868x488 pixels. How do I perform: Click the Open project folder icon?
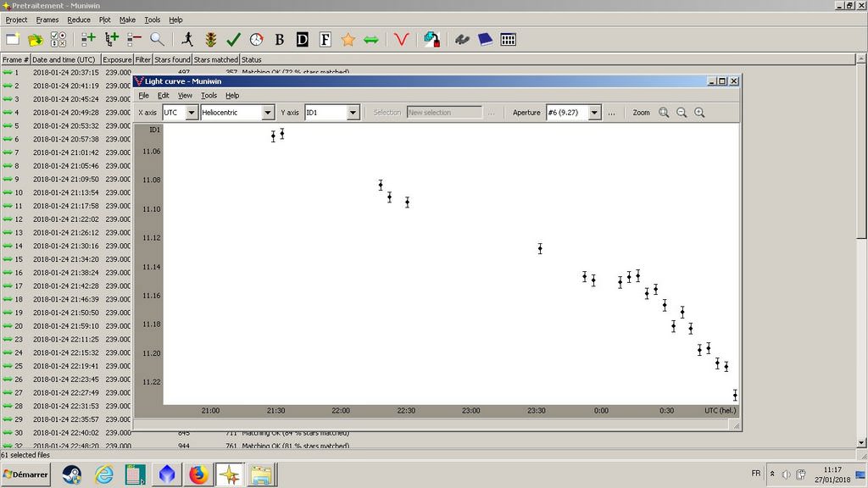tap(36, 39)
